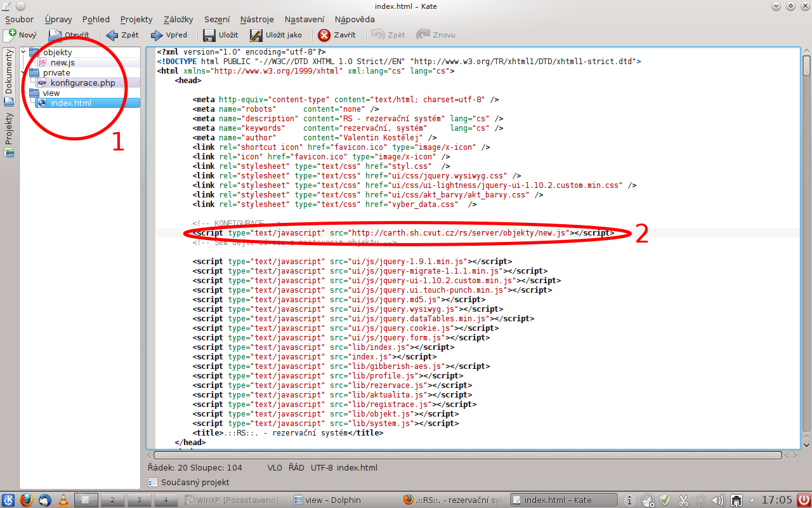Open the Klipper scissors tray icon
Viewport: 812px width, 508px height.
point(683,500)
